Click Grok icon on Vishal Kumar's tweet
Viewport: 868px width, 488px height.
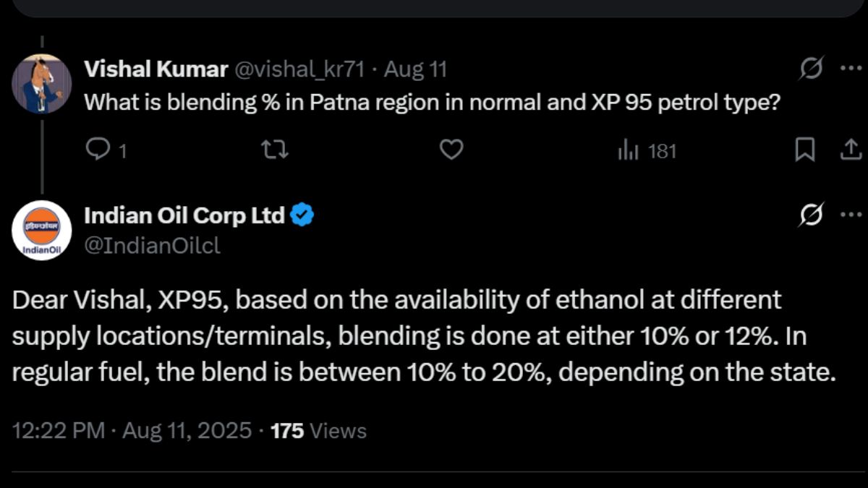pos(811,69)
